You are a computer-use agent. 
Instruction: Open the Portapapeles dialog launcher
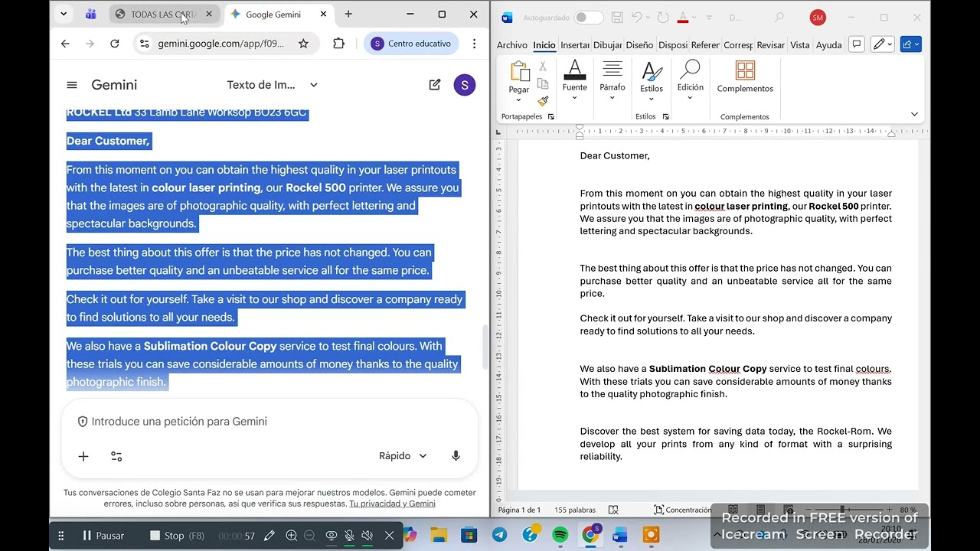(550, 117)
